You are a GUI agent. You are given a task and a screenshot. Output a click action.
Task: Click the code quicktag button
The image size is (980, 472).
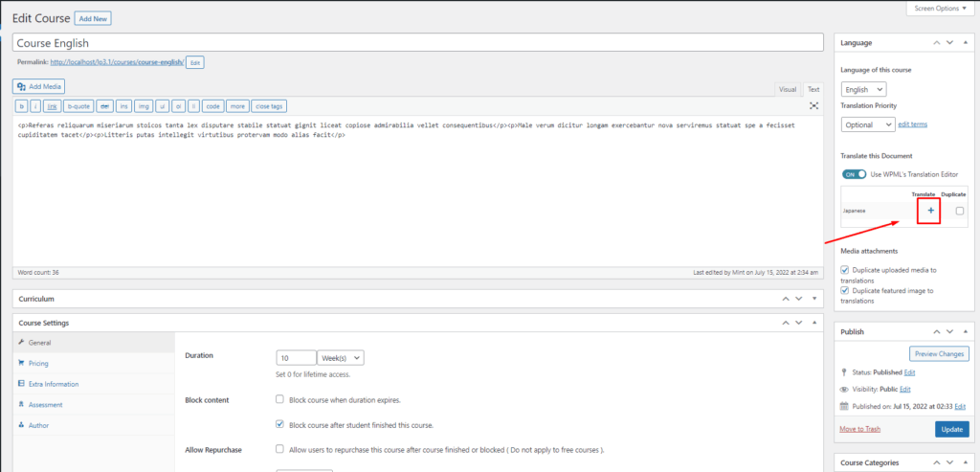[x=213, y=106]
